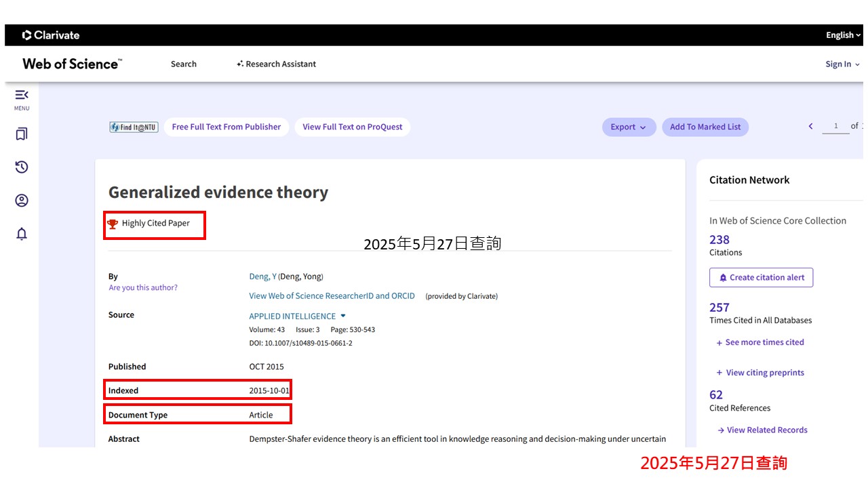The image size is (868, 488).
Task: Click the Document Type value Article
Action: tap(261, 415)
